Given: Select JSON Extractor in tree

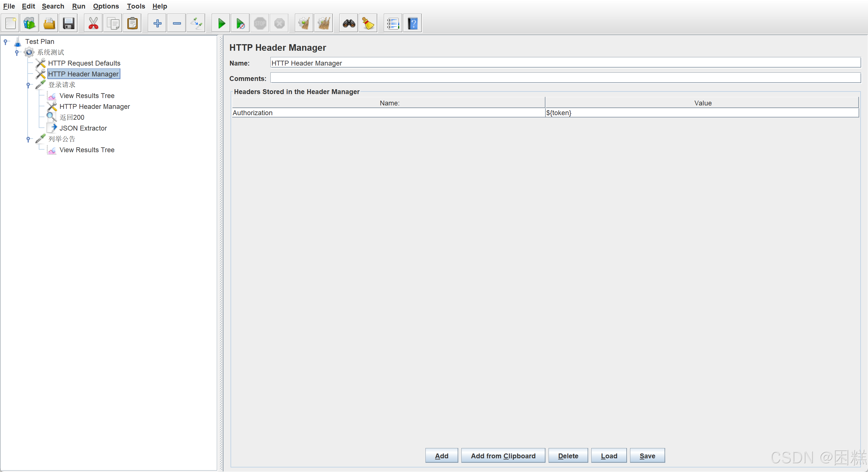Looking at the screenshot, I should click(83, 128).
